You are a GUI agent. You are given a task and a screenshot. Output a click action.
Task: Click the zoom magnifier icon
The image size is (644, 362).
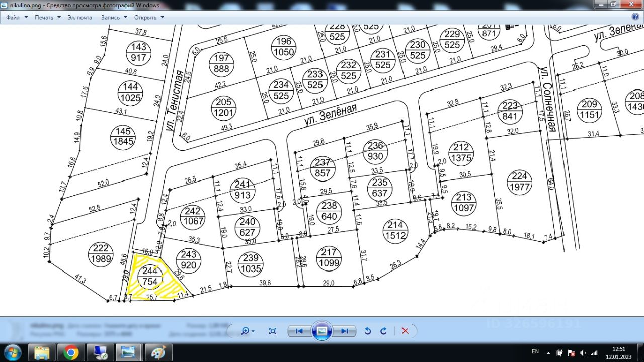[246, 331]
